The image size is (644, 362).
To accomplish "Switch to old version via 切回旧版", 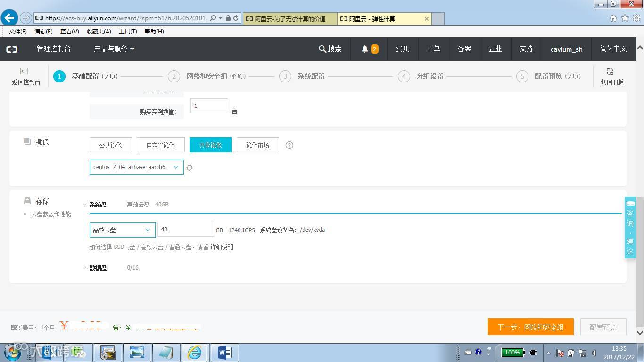I will point(612,76).
